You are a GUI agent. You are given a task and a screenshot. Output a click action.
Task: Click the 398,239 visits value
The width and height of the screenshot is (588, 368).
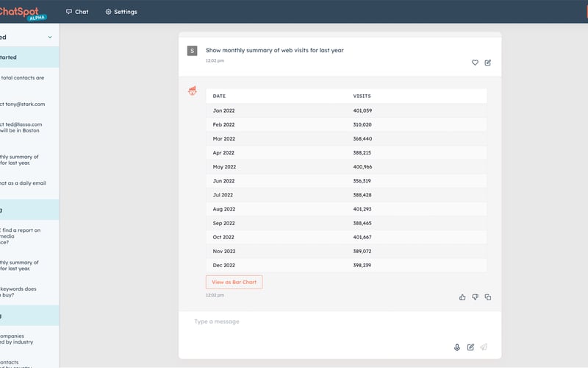(362, 266)
